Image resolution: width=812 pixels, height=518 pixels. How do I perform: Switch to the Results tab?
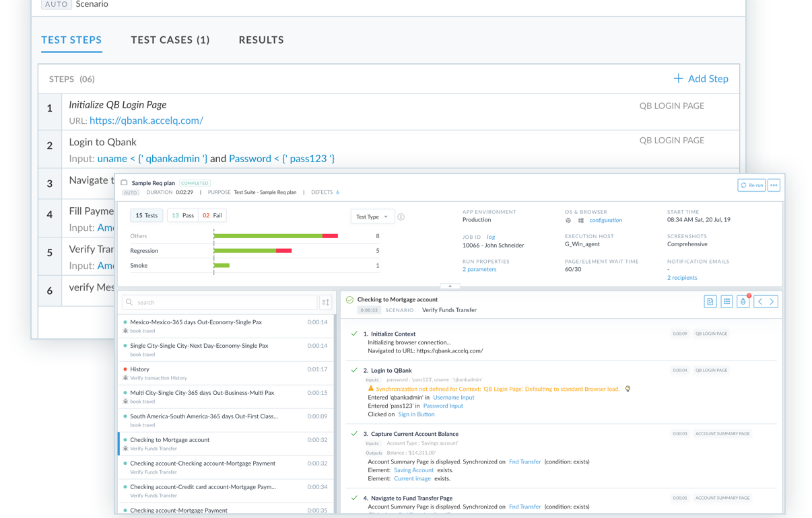click(261, 40)
